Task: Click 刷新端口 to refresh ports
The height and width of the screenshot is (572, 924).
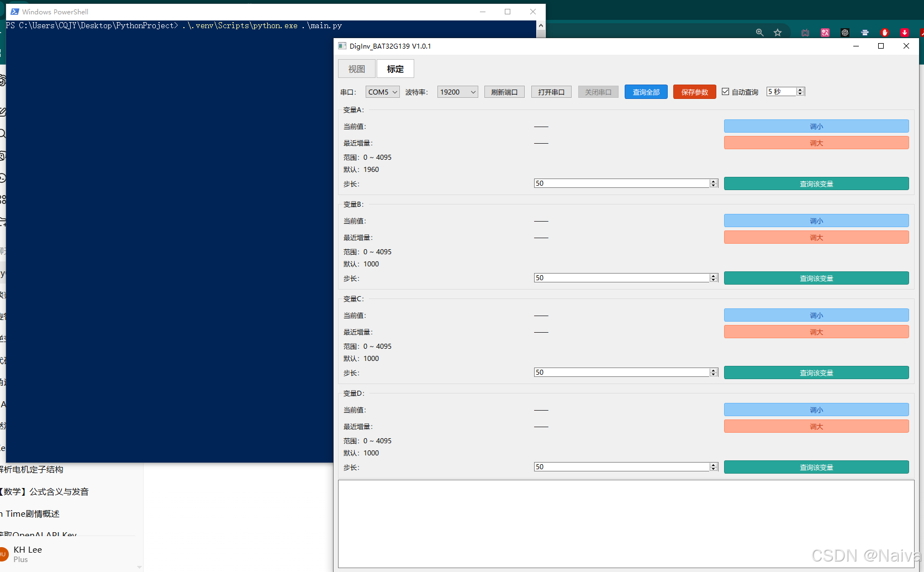Action: coord(504,92)
